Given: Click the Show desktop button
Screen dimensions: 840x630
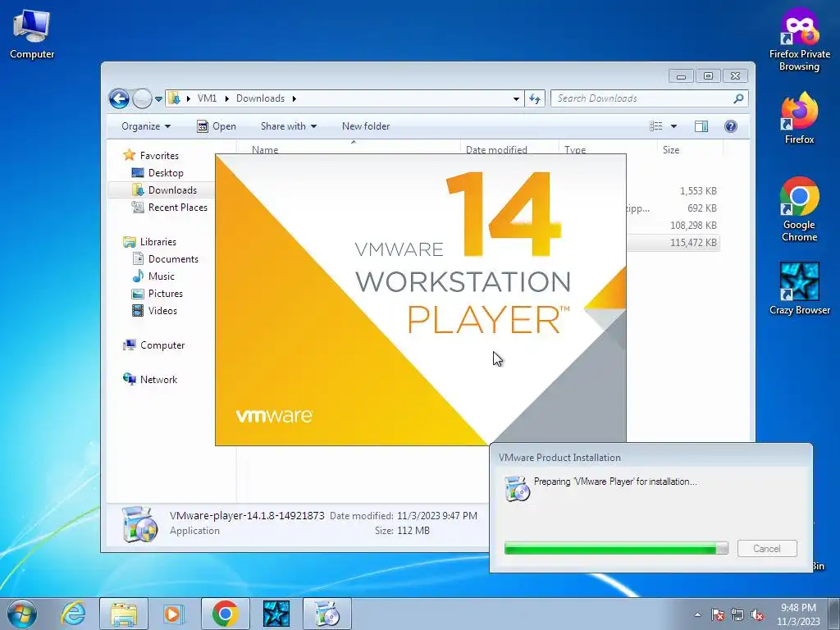Looking at the screenshot, I should click(834, 614).
